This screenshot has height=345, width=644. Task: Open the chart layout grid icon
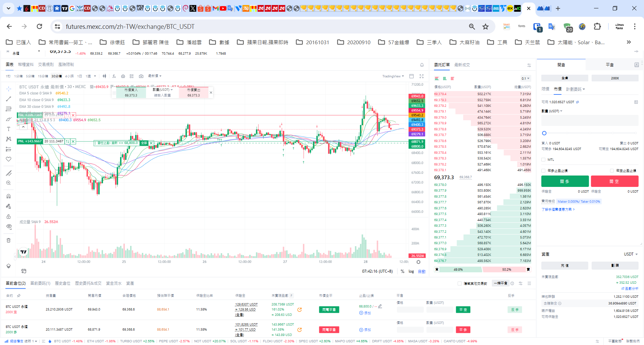point(131,76)
